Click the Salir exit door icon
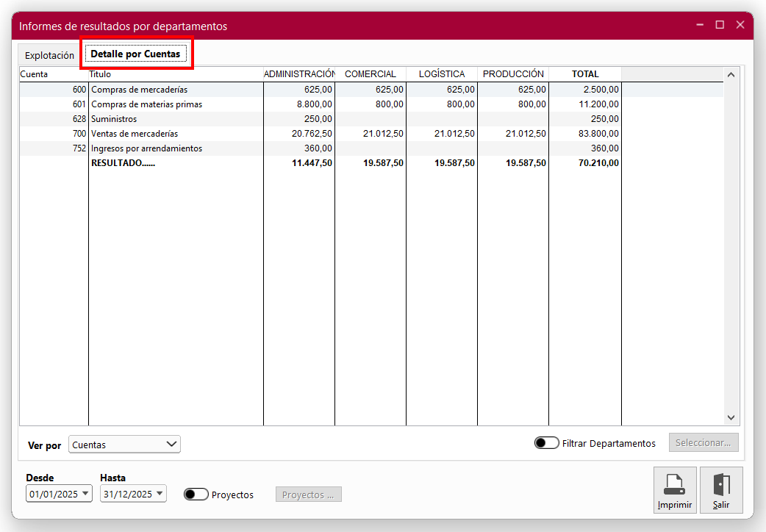Viewport: 766px width, 532px height. click(x=721, y=489)
